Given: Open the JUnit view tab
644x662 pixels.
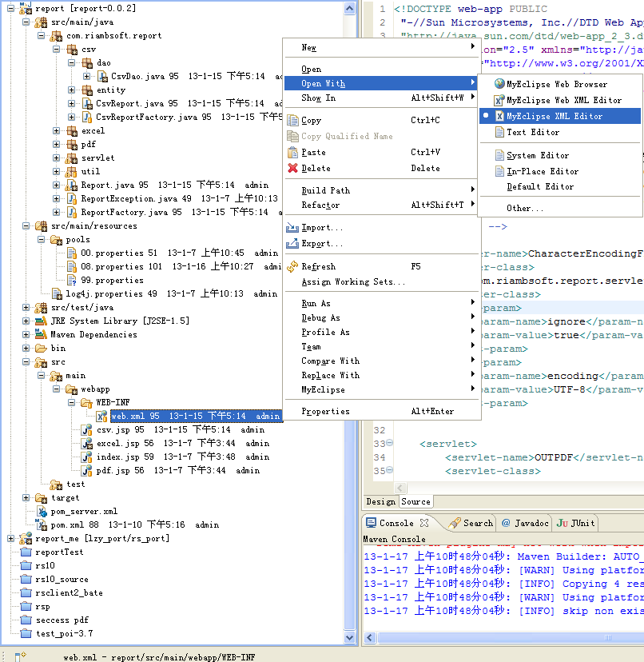Looking at the screenshot, I should pos(575,523).
